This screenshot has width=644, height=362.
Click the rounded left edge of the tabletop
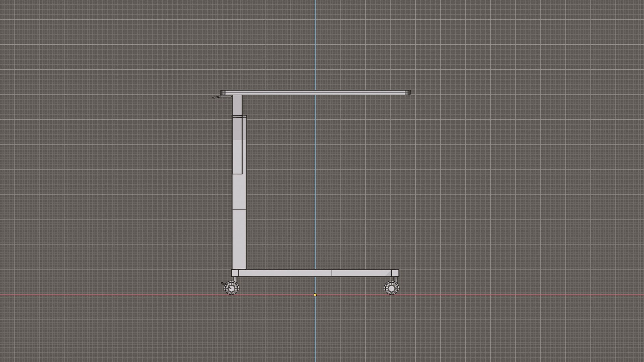click(223, 93)
